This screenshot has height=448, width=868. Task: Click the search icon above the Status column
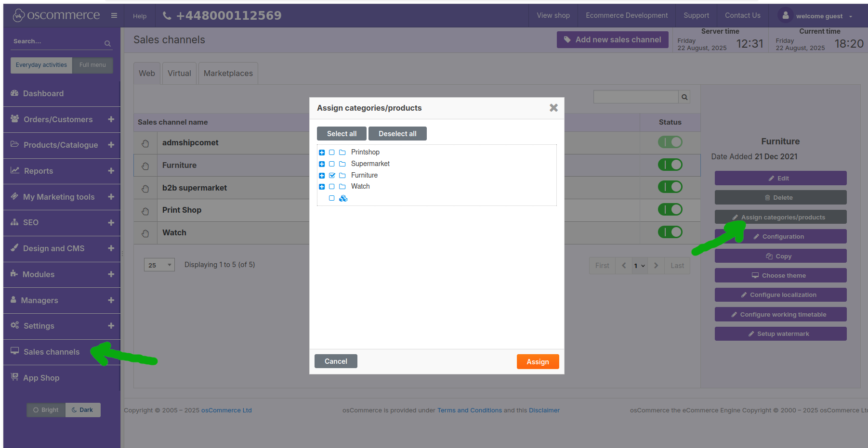[684, 97]
